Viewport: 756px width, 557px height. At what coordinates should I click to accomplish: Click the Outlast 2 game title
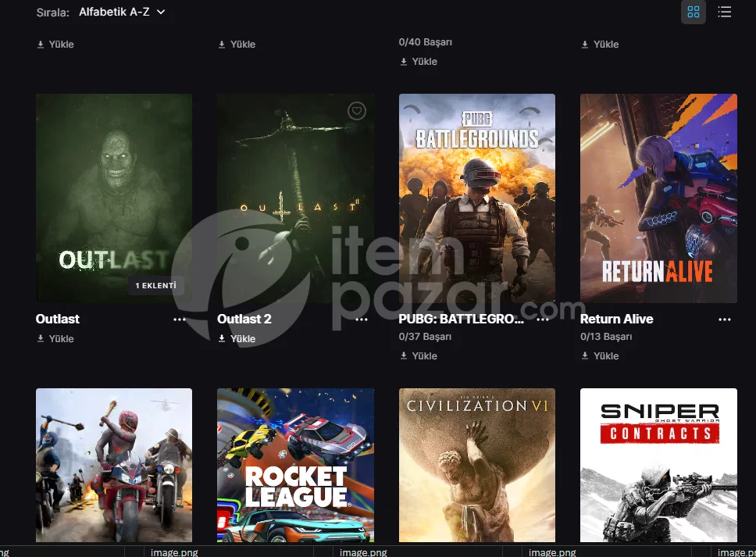(244, 320)
